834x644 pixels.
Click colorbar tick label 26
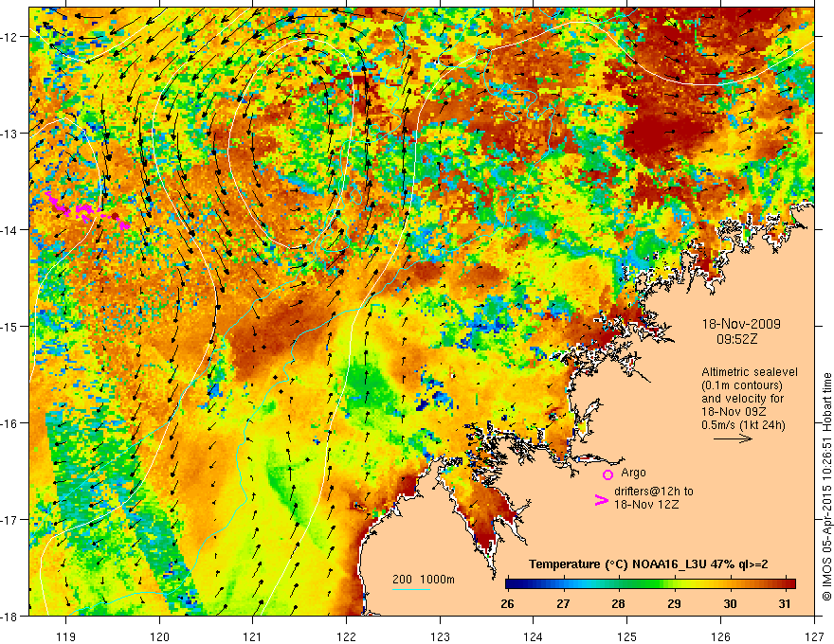[x=507, y=603]
